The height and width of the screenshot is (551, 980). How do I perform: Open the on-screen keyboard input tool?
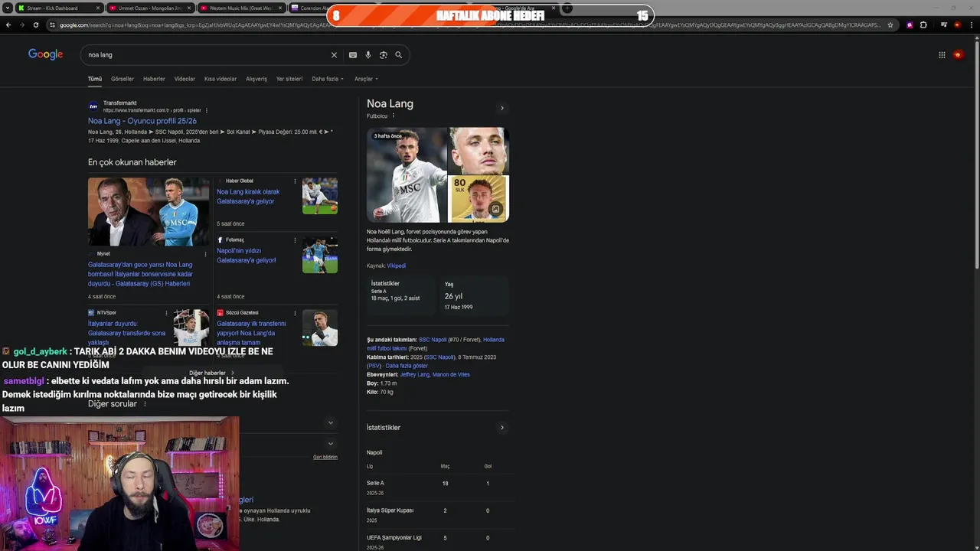[x=353, y=55]
